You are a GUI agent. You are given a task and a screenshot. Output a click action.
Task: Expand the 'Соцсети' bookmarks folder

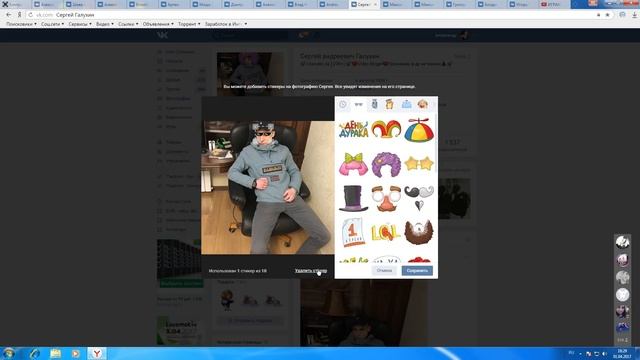click(52, 24)
